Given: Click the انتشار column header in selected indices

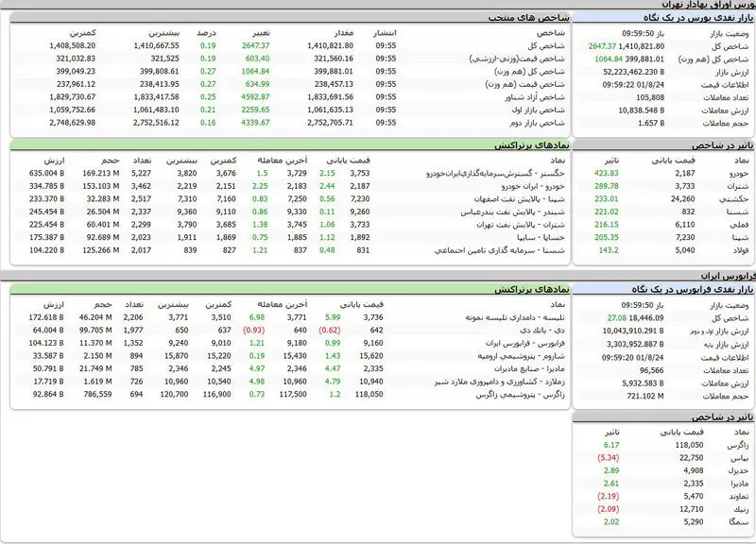Looking at the screenshot, I should point(385,33).
